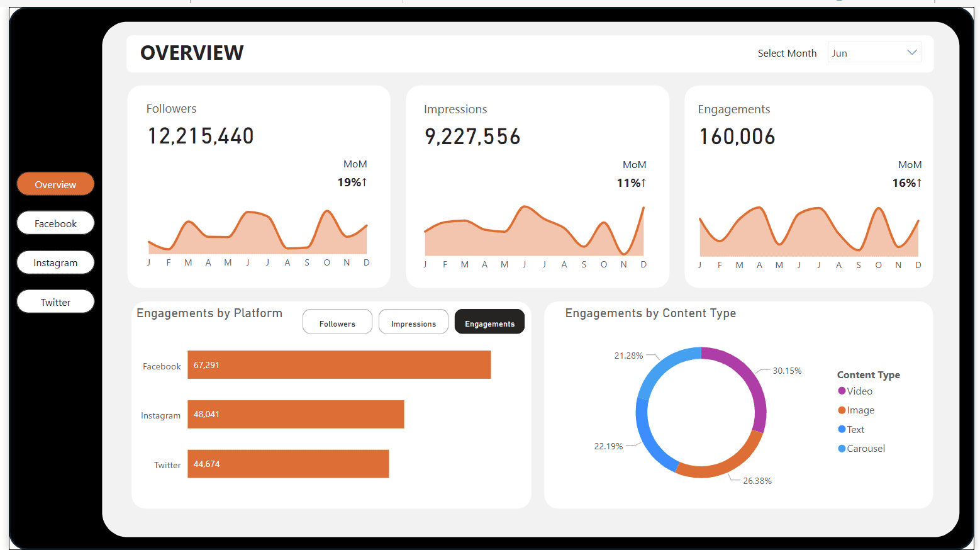Click the Video legend color marker
The width and height of the screenshot is (980, 550).
(x=842, y=391)
